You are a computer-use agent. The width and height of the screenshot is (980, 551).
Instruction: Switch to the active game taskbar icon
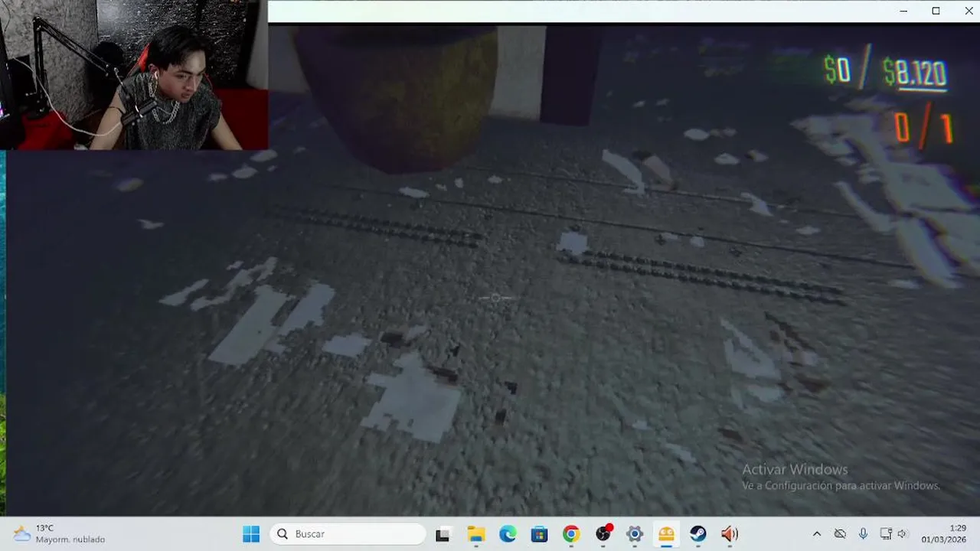coord(667,534)
